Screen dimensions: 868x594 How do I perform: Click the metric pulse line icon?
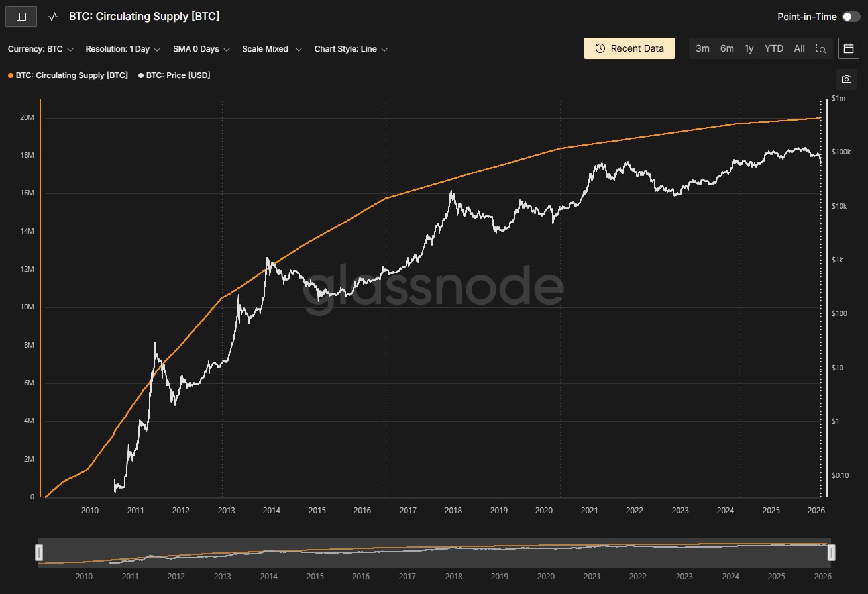click(54, 17)
